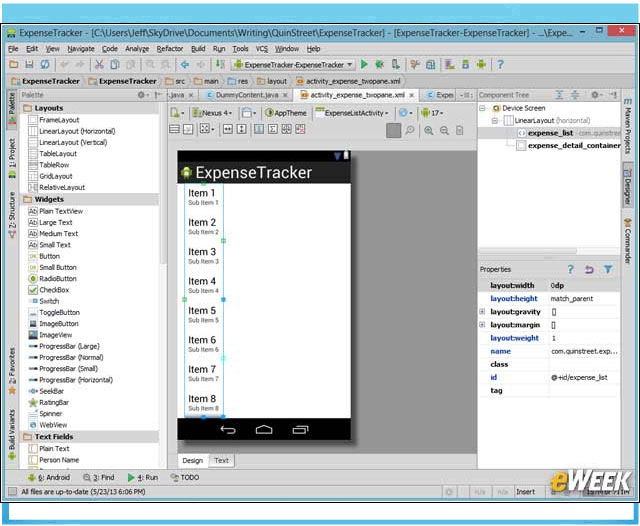
Task: Click the Back navigation arrow icon
Action: click(x=185, y=64)
